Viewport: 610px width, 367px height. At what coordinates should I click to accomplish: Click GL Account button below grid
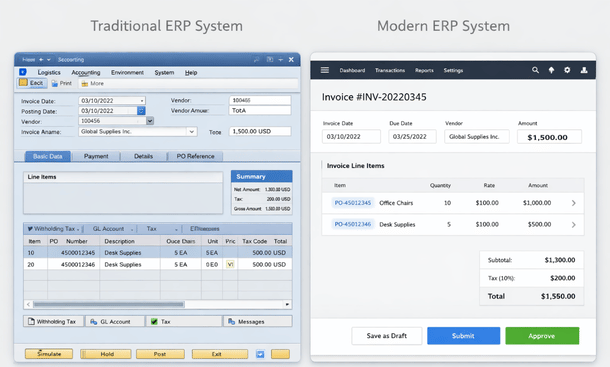[x=115, y=321]
